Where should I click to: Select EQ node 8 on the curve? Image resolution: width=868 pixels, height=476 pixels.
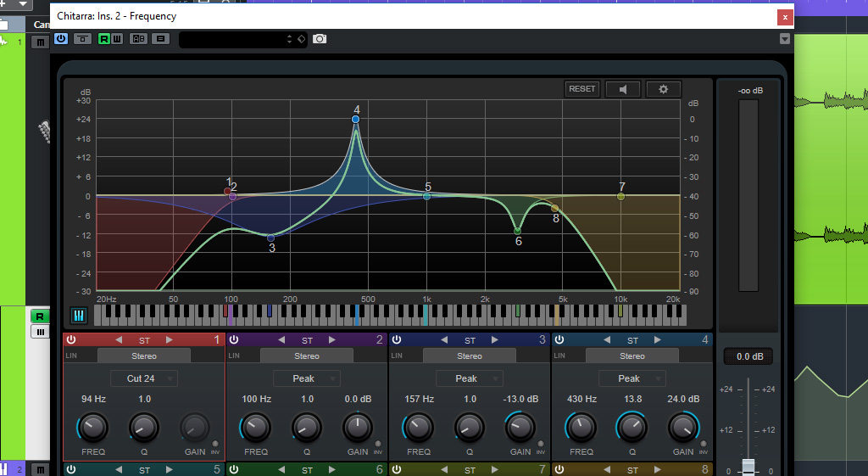coord(554,209)
